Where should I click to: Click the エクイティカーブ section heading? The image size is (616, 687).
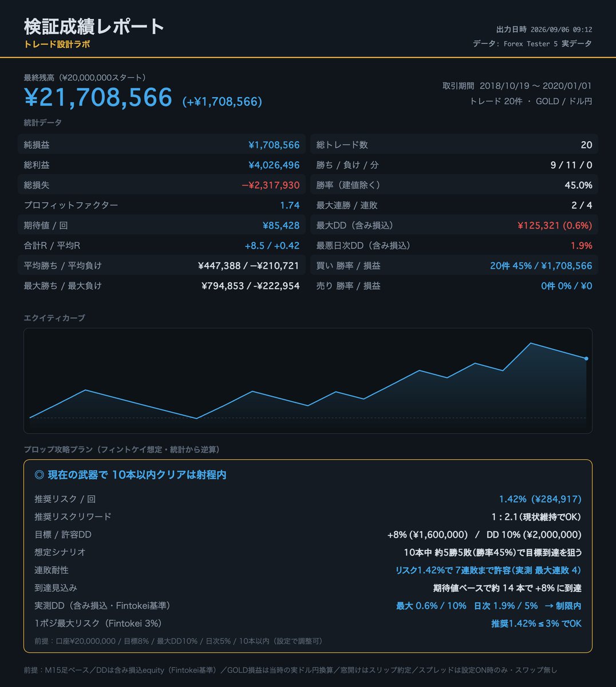coord(54,318)
